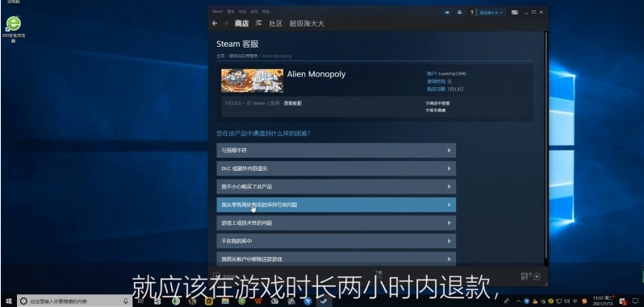Select 游戏上或技术性的问题 option
The height and width of the screenshot is (307, 644).
[x=336, y=223]
